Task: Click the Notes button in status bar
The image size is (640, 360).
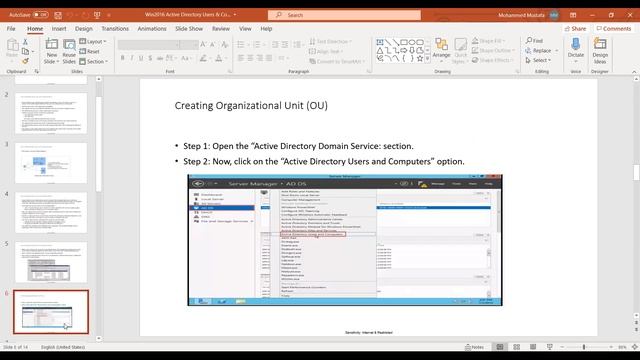Action: coord(474,347)
